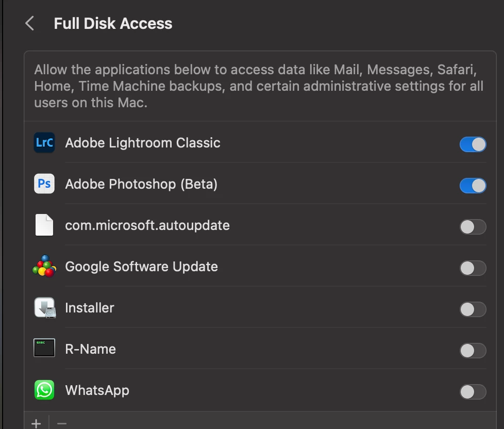The width and height of the screenshot is (504, 429).
Task: Click the Installer app icon
Action: (x=44, y=308)
